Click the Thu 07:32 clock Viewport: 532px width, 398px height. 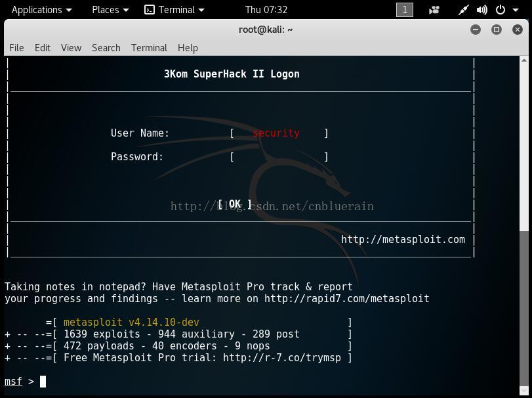click(266, 10)
